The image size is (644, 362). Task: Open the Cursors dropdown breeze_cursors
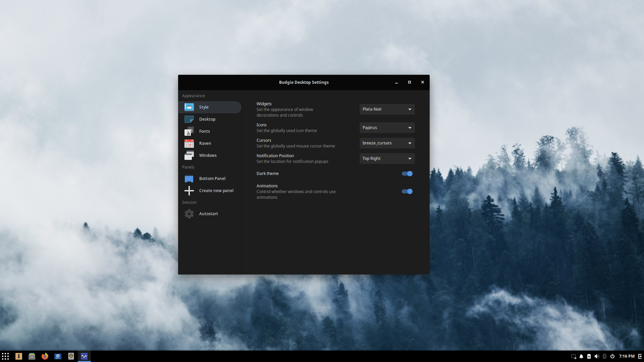[x=387, y=143]
